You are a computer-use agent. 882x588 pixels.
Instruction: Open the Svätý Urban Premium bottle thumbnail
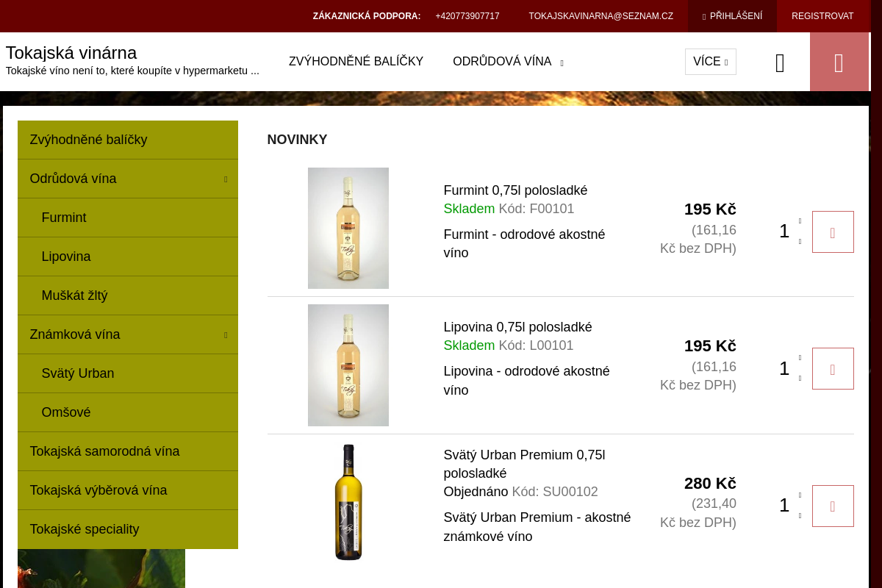tap(348, 502)
